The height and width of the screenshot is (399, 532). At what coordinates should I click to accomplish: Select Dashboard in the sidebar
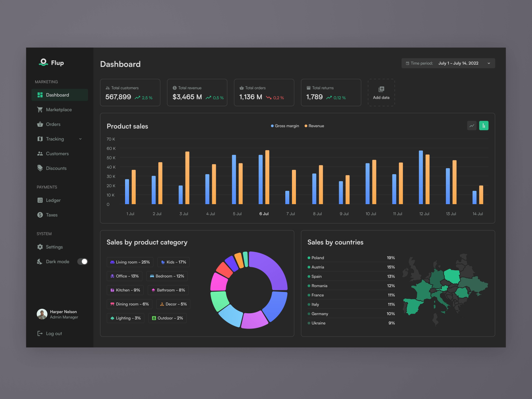click(x=58, y=95)
